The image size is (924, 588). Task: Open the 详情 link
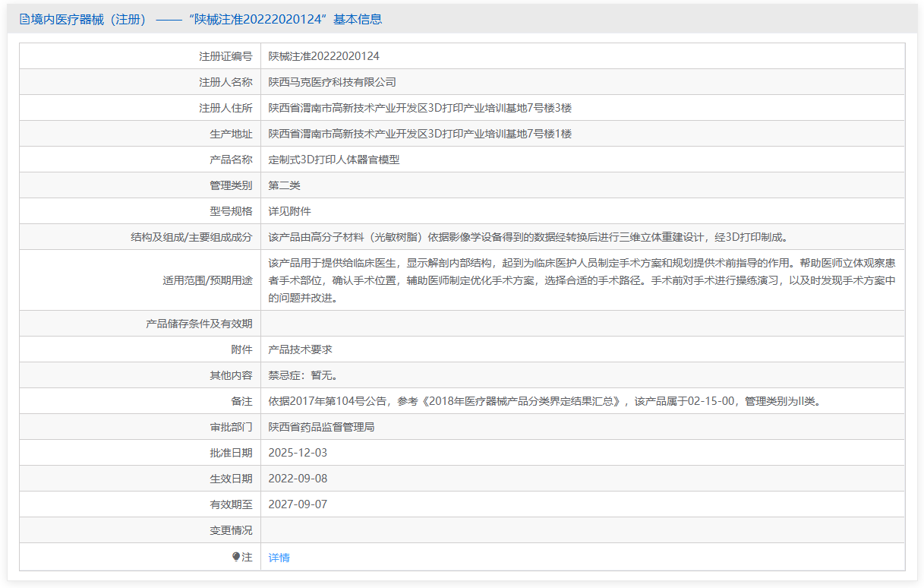tap(279, 558)
